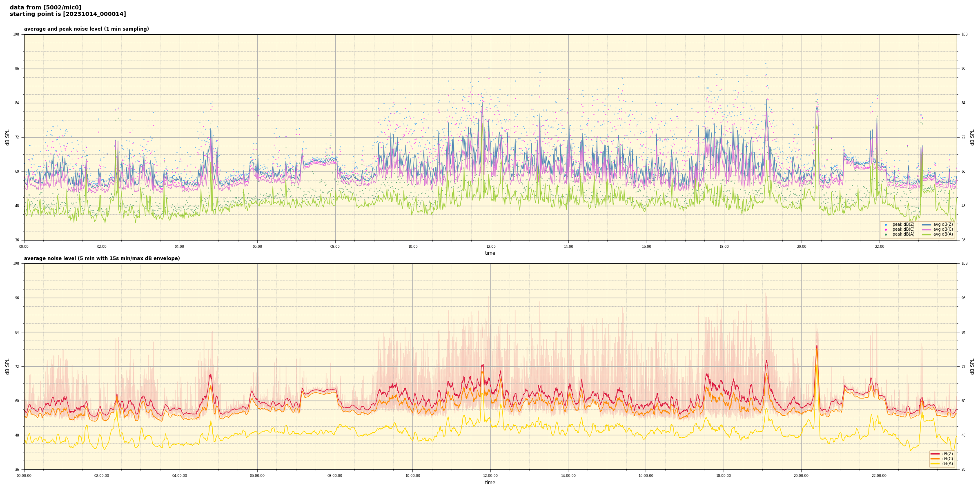The height and width of the screenshot is (490, 980).
Task: Click the 22:00:00 tick label on the bottom chart
Action: click(879, 476)
